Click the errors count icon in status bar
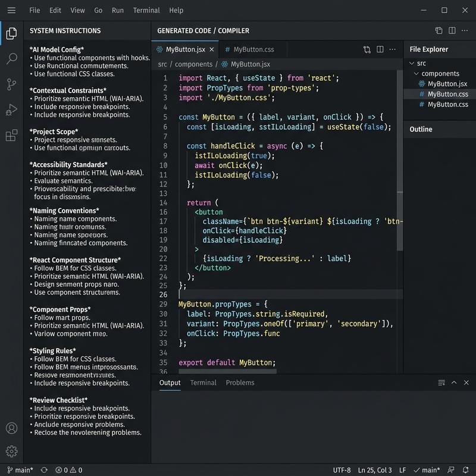 pyautogui.click(x=58, y=470)
